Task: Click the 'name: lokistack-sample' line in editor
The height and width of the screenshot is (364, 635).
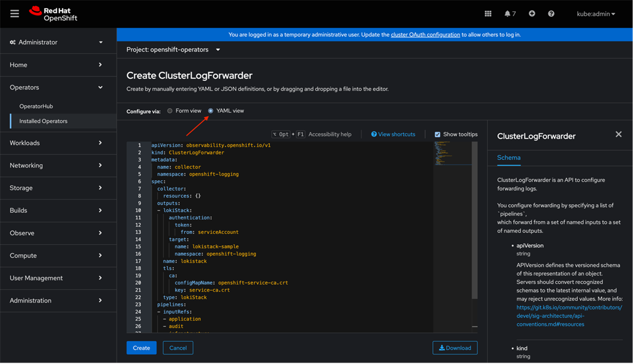Action: pyautogui.click(x=207, y=247)
